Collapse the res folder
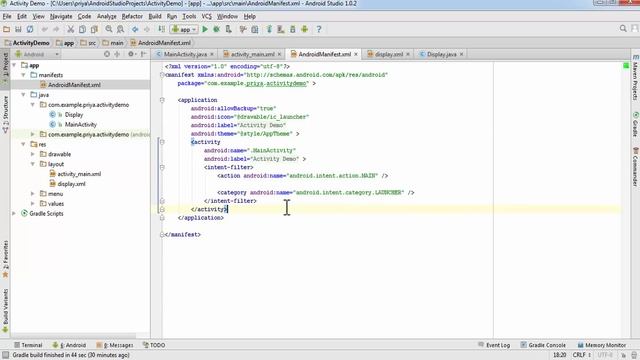The image size is (640, 360). (23, 144)
